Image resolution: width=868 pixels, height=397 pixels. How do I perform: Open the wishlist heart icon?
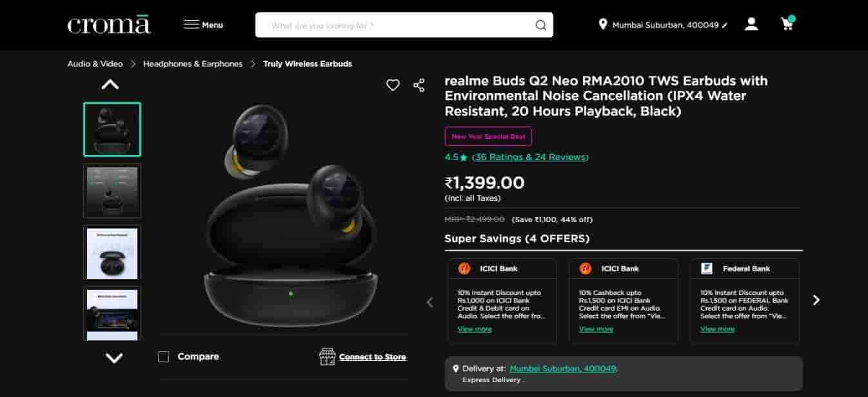[393, 84]
